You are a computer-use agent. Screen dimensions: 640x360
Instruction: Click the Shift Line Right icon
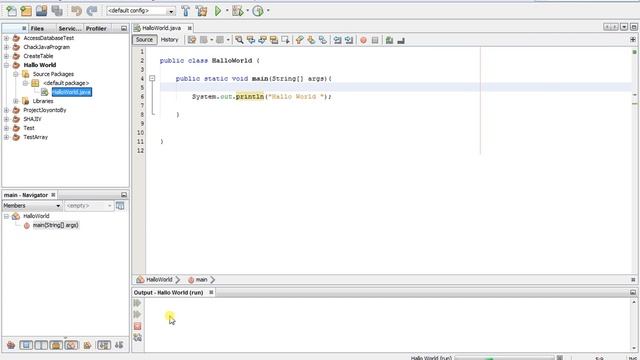pos(349,40)
